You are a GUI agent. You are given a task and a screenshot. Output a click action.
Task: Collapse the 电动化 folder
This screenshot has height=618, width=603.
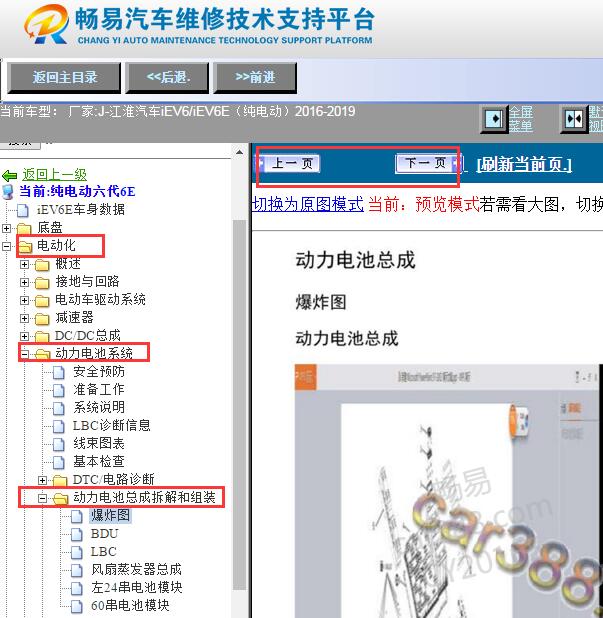point(6,246)
